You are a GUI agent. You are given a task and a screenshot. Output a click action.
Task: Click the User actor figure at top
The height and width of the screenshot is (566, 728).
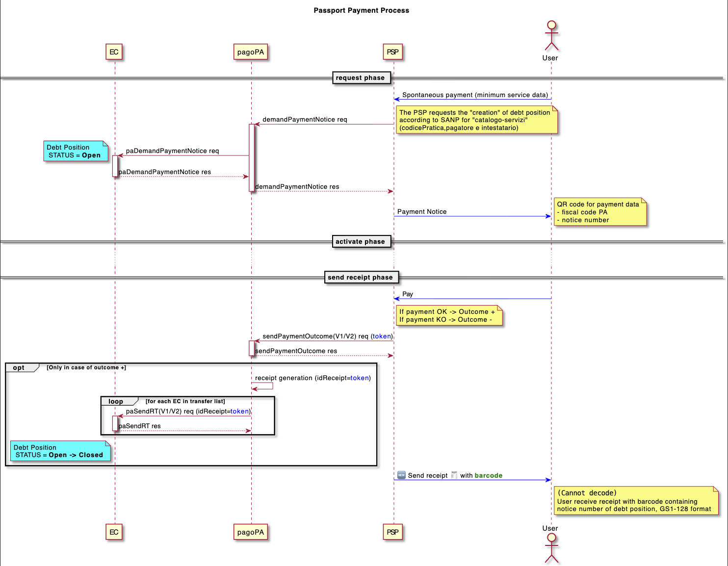551,36
